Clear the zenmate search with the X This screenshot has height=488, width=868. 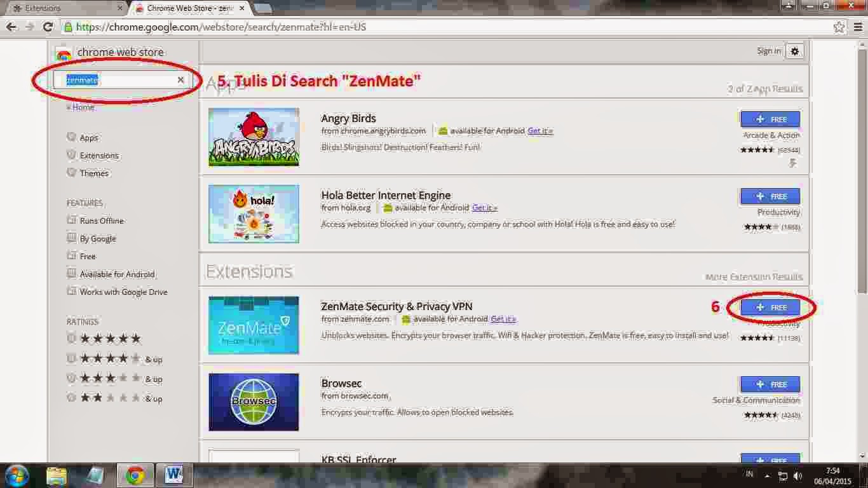tap(180, 80)
